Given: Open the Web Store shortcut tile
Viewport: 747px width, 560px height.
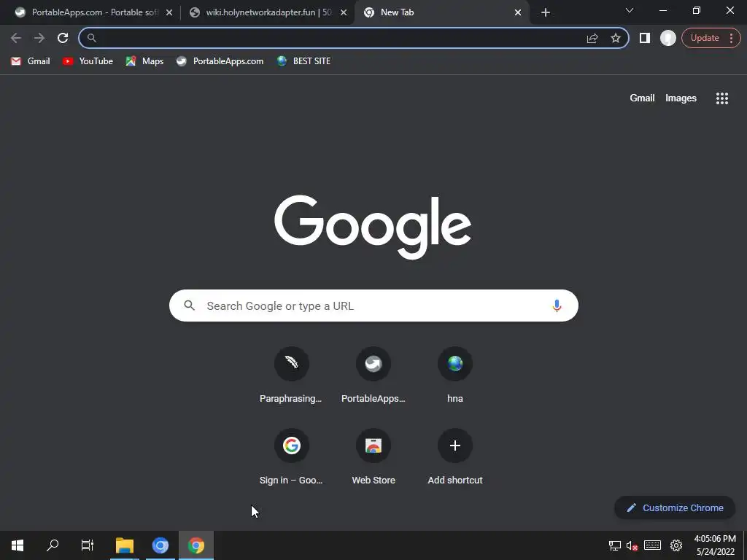Looking at the screenshot, I should point(373,458).
